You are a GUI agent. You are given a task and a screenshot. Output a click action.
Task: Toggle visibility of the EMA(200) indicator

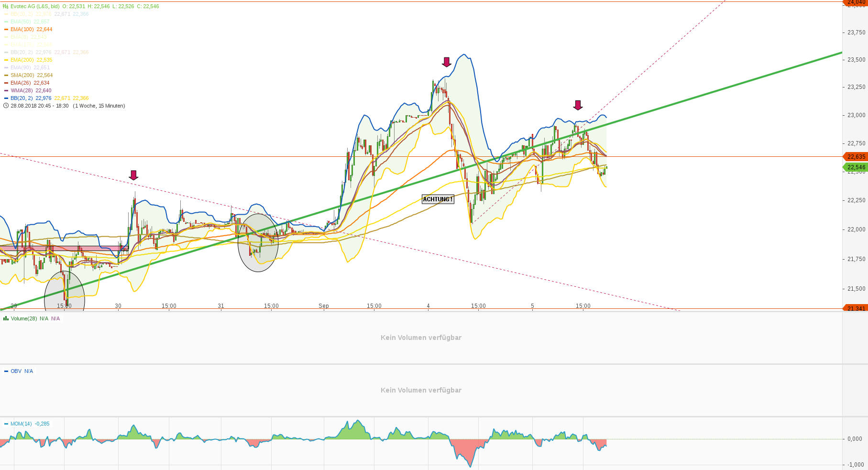(x=5, y=60)
